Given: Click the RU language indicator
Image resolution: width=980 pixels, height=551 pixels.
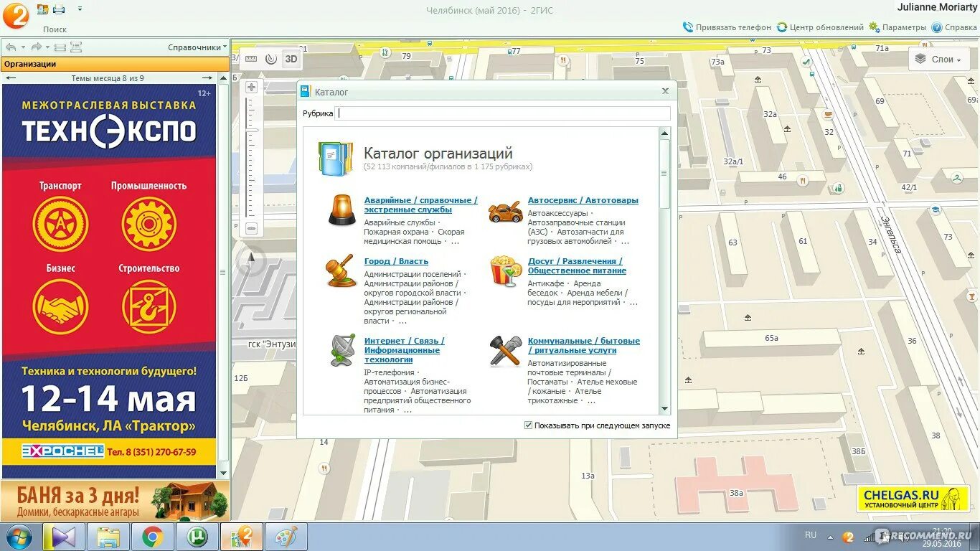Looking at the screenshot, I should pos(811,535).
